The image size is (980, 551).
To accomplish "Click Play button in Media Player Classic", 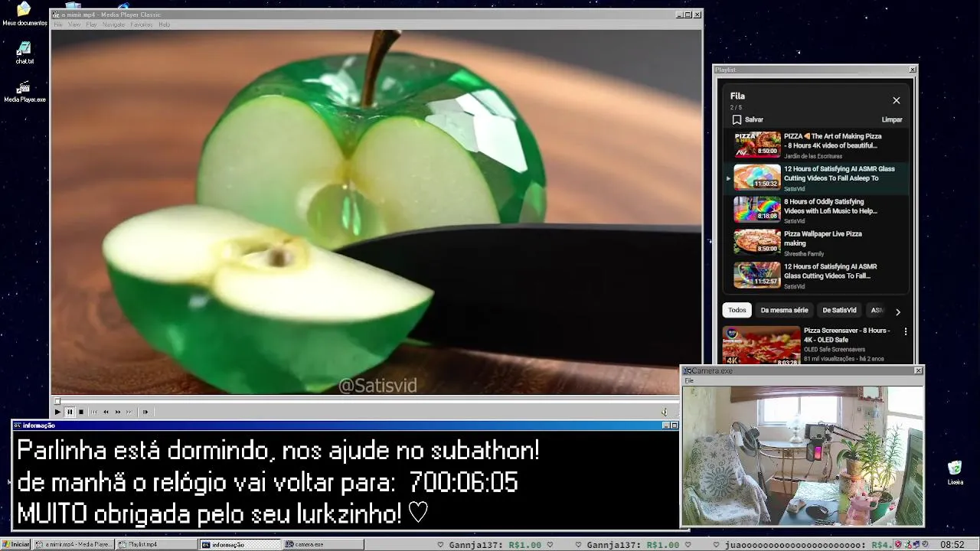I will click(x=57, y=412).
